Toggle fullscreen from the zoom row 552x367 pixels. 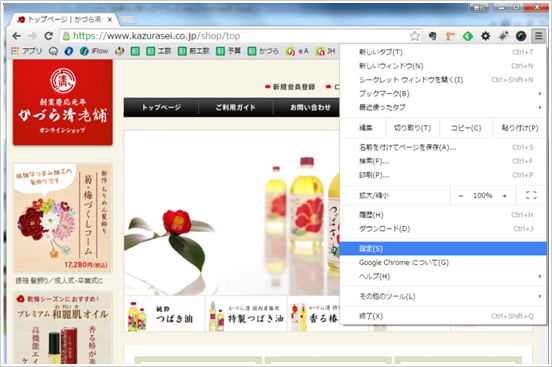531,195
